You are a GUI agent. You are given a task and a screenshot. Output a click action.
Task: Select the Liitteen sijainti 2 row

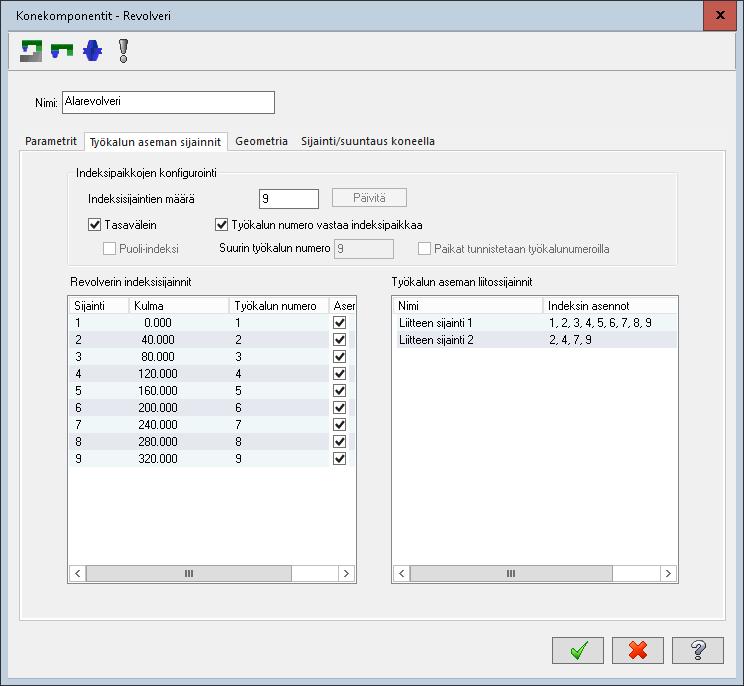pyautogui.click(x=536, y=340)
